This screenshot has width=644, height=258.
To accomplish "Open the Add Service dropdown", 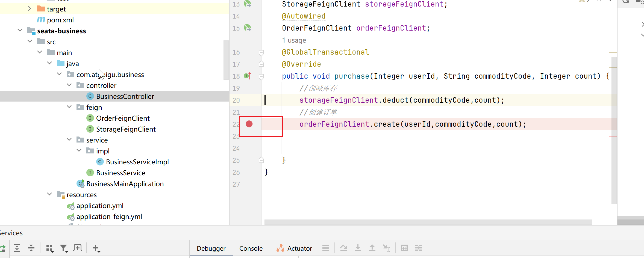I will 96,248.
